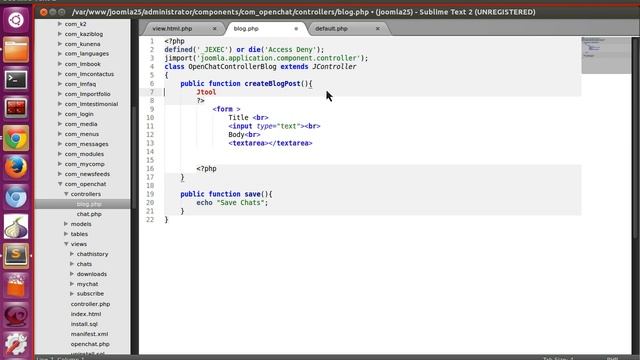Open controller.php file in sidebar
Image resolution: width=640 pixels, height=360 pixels.
90,304
